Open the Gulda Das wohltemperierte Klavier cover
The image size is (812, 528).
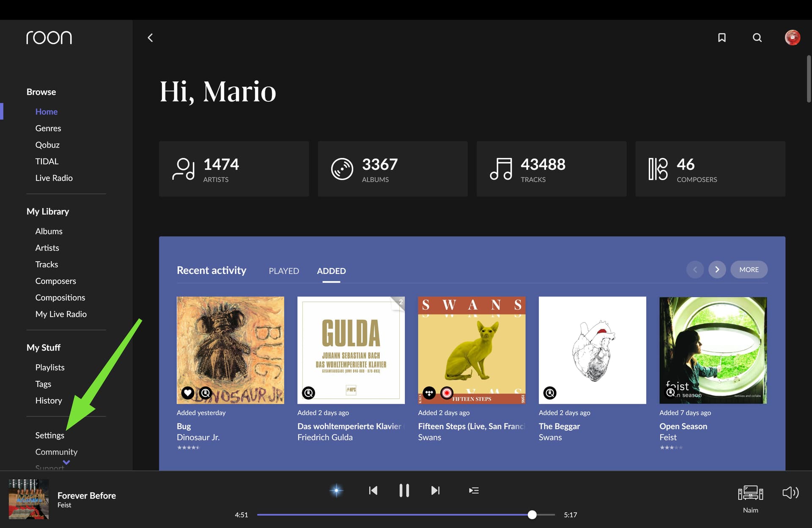(351, 350)
